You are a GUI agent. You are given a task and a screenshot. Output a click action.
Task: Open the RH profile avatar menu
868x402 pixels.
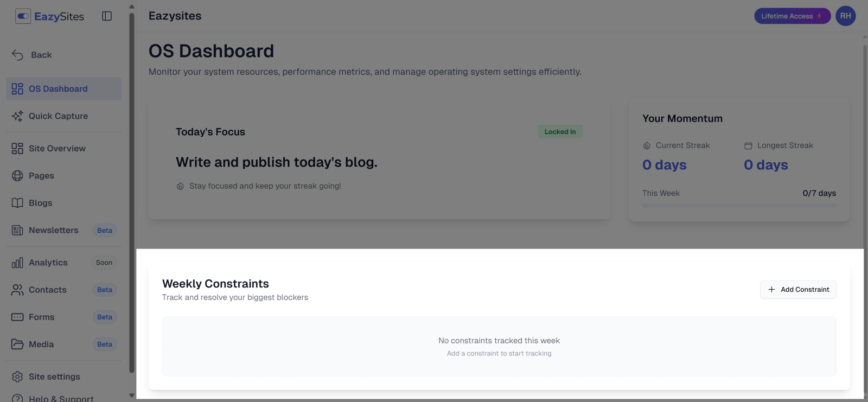pos(845,16)
